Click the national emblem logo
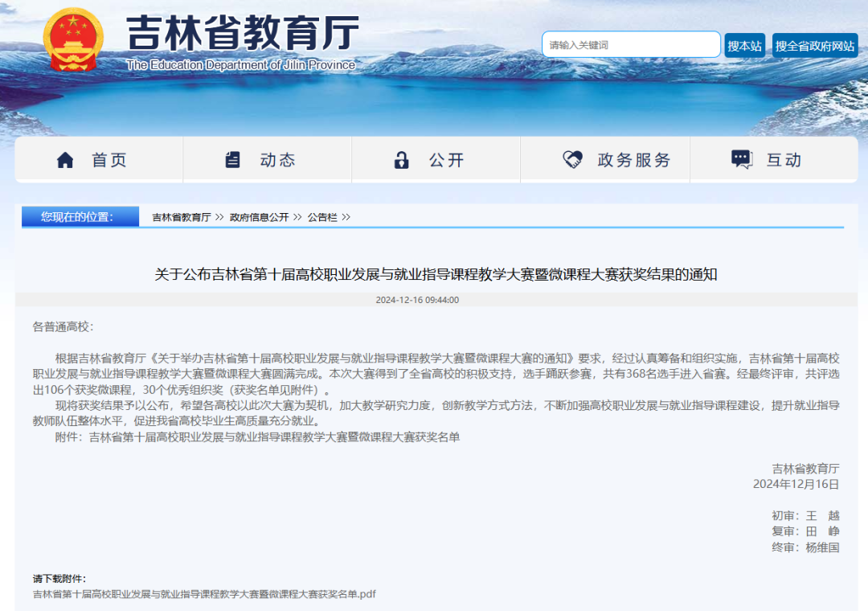 (x=75, y=35)
